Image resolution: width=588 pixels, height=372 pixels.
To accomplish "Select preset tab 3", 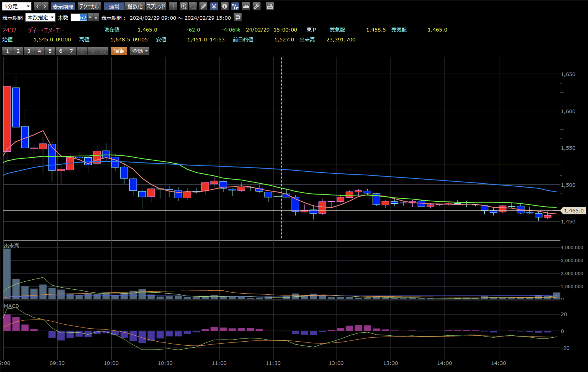I will tap(29, 51).
